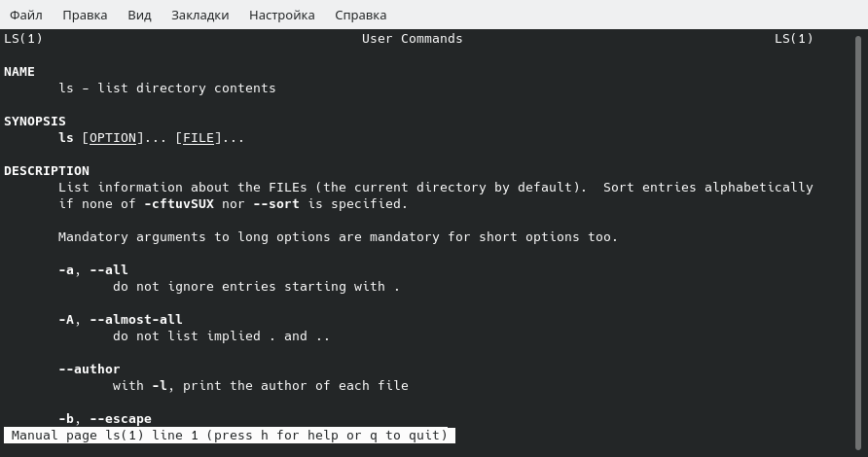Open the Справка help menu

[x=360, y=15]
